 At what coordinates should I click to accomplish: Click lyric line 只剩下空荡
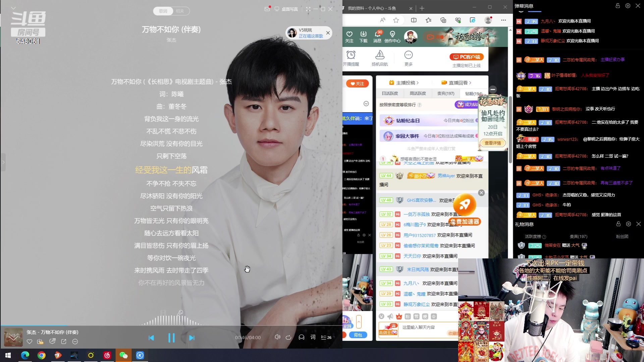click(171, 156)
